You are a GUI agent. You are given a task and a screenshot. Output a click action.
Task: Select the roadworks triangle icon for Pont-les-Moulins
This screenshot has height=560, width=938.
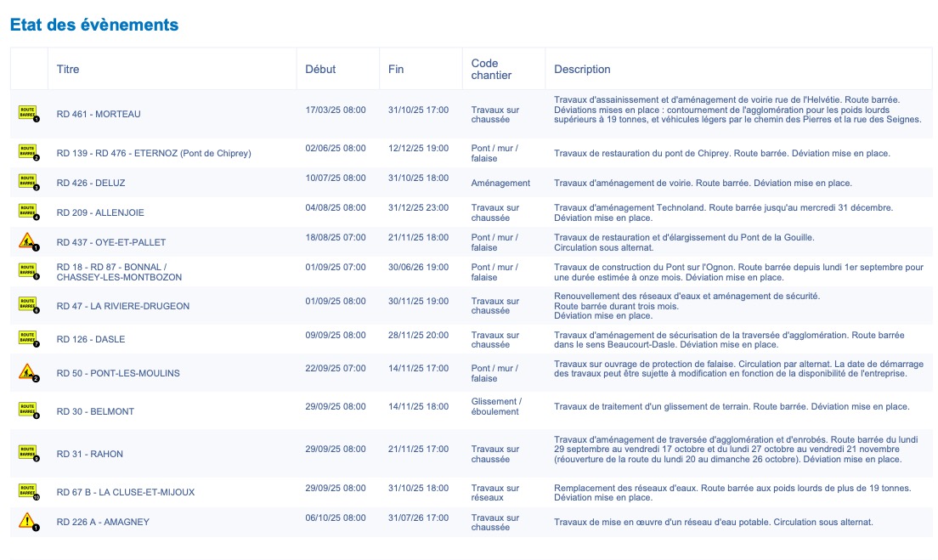click(x=28, y=372)
